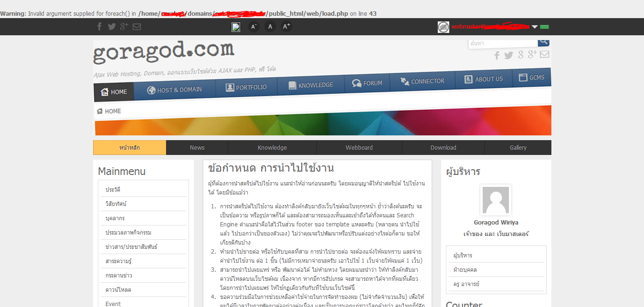Open the Google+ icon in top dark bar

(125, 26)
